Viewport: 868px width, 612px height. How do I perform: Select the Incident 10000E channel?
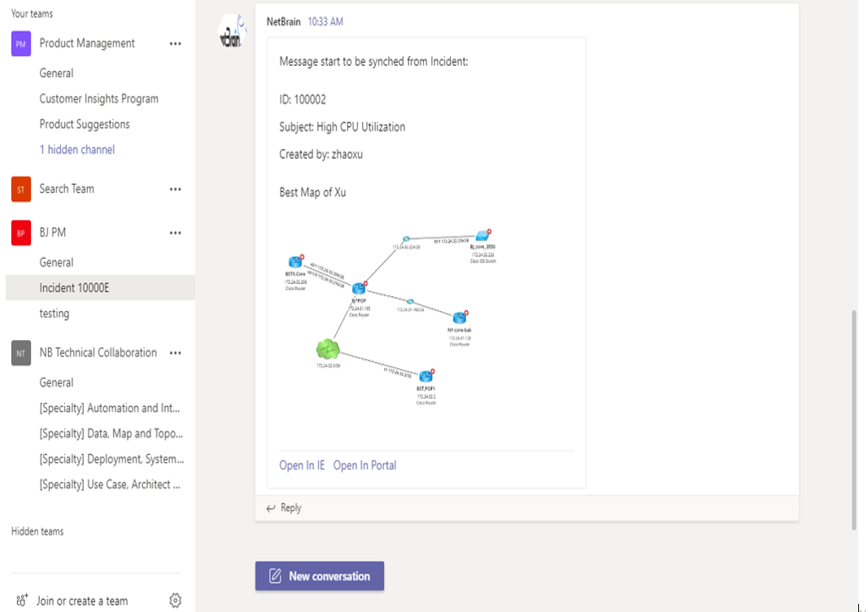click(x=74, y=288)
